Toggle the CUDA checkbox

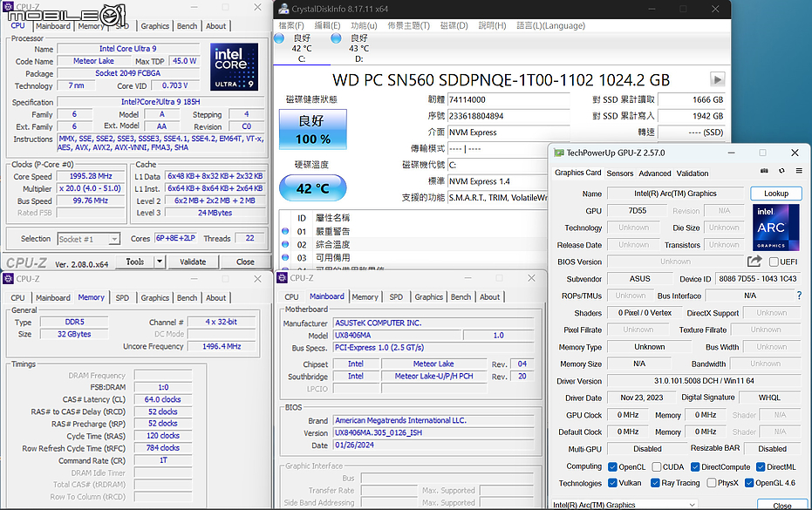656,467
